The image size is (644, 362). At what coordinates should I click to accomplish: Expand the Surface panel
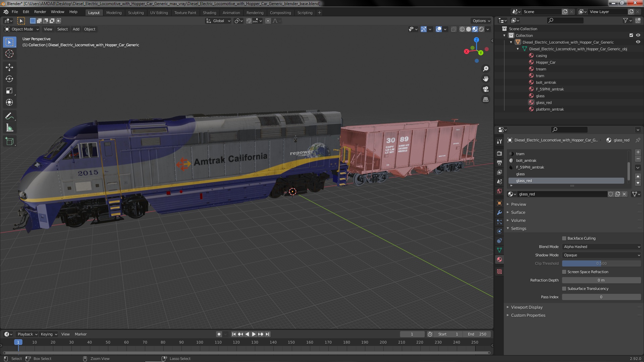[x=518, y=212]
